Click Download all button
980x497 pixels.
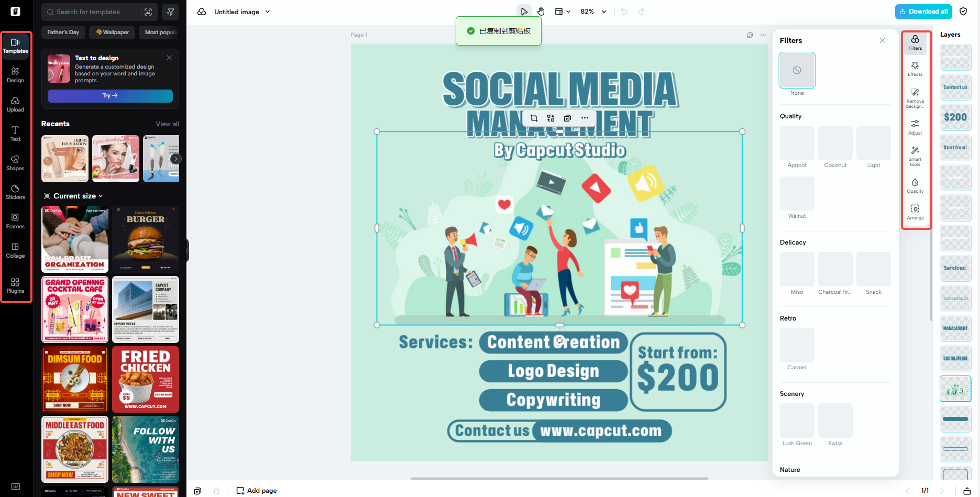pos(923,12)
